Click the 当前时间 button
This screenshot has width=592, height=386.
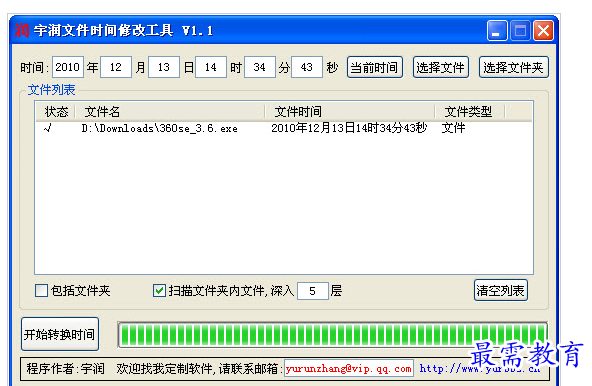(375, 67)
